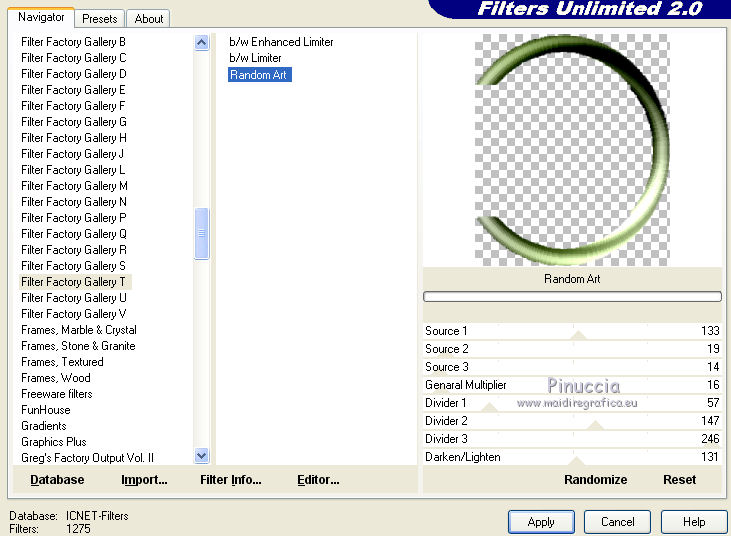Click the Import... button

click(144, 480)
